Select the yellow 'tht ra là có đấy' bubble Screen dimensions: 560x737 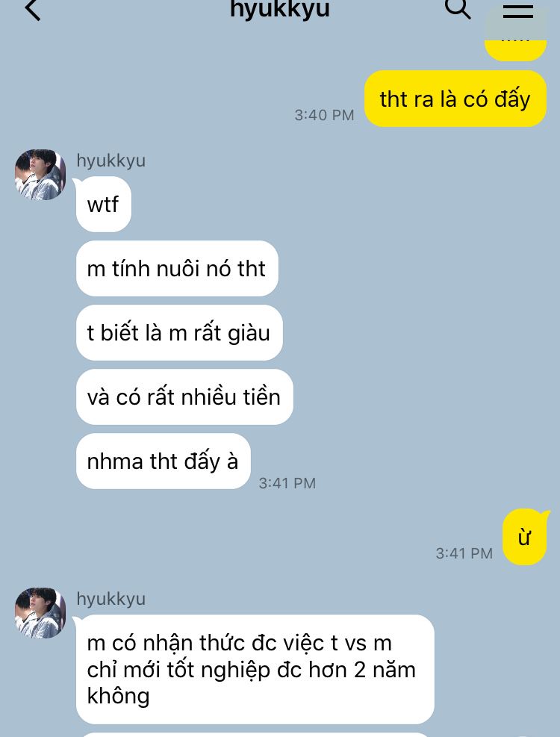pos(455,99)
